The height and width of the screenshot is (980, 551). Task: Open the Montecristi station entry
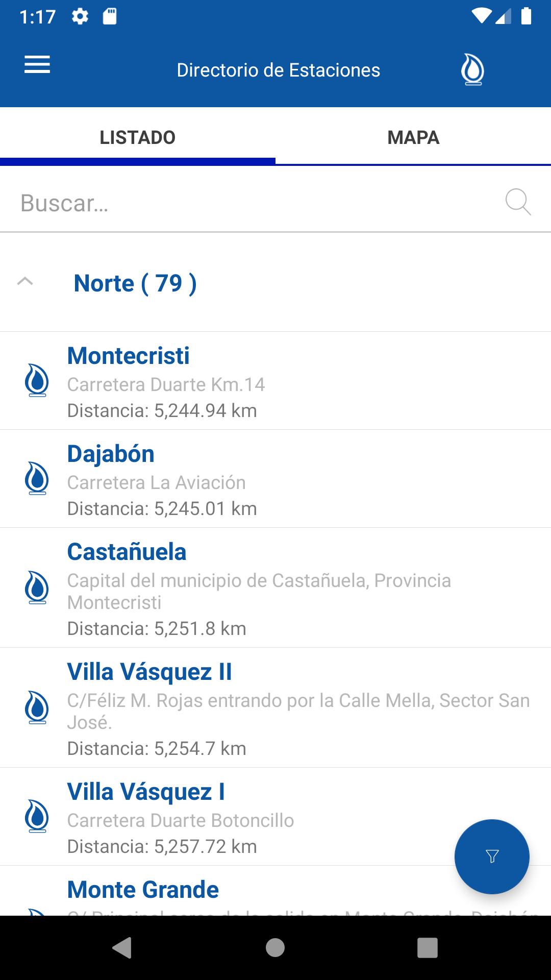275,381
